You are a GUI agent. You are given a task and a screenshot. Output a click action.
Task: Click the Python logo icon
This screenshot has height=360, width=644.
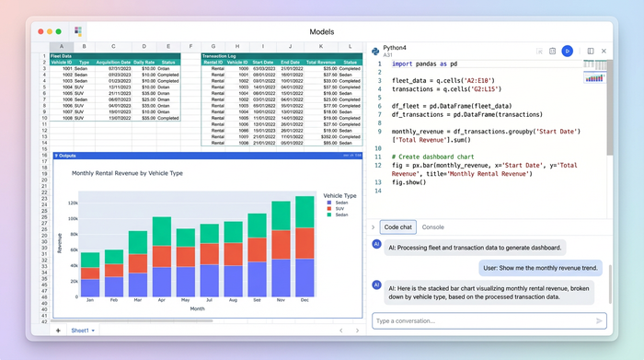pos(375,52)
